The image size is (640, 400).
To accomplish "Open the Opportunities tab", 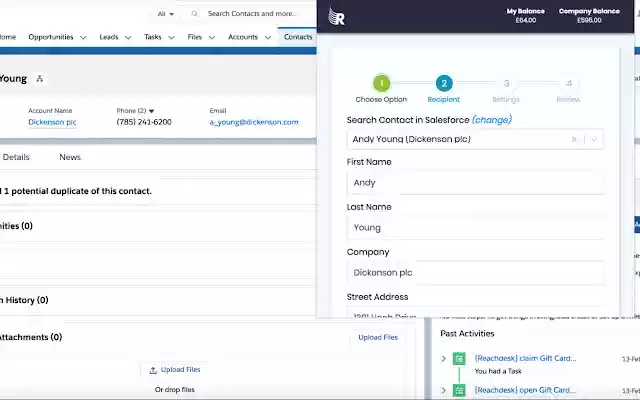I will [x=51, y=37].
